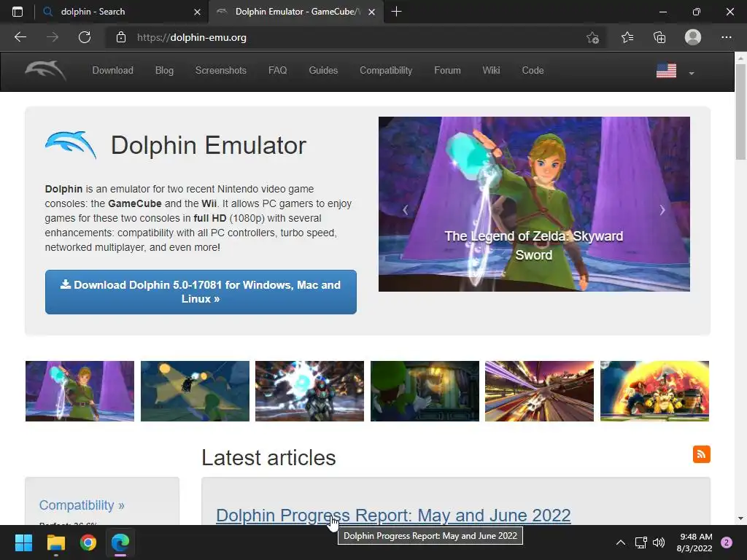
Task: Close the dolphin - Search tab
Action: 197,12
